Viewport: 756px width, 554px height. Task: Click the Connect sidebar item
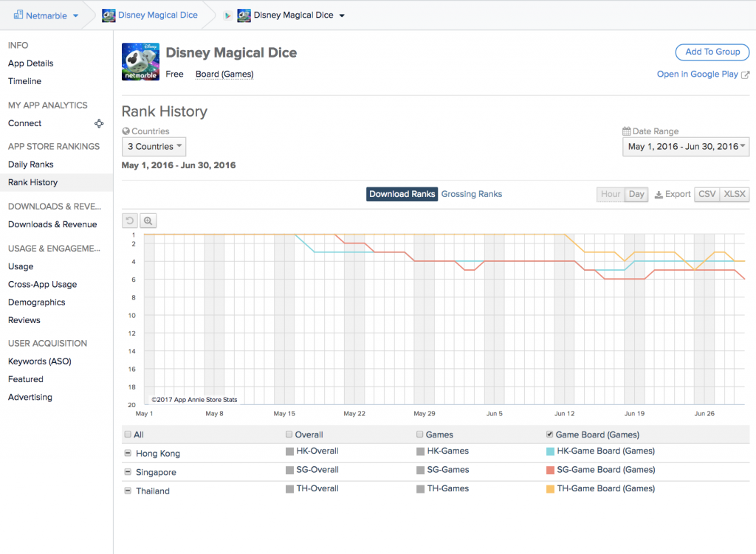(x=24, y=123)
